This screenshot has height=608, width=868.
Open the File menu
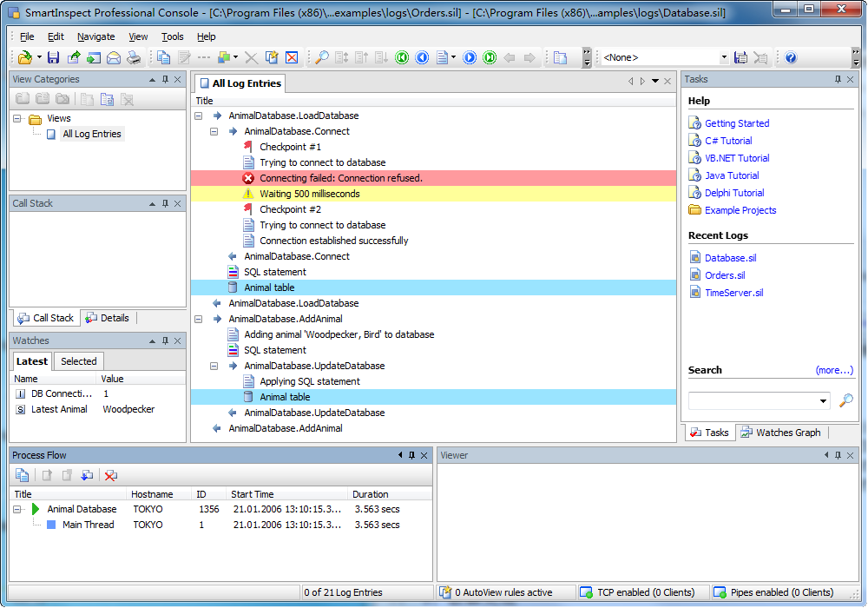[x=27, y=36]
